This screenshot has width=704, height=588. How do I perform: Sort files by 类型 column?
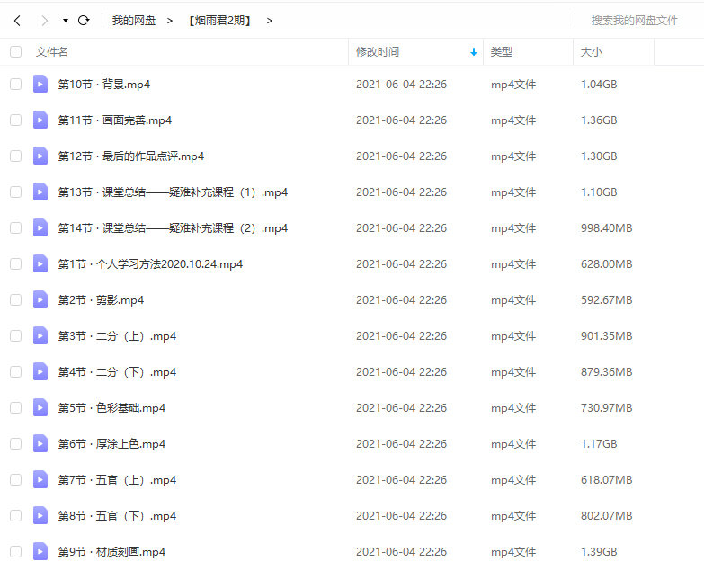click(x=501, y=52)
